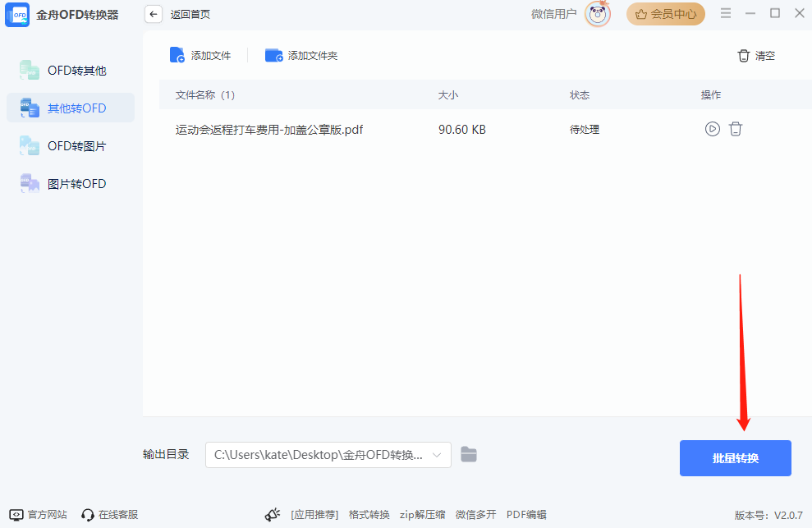This screenshot has height=528, width=812.
Task: Click 添加文件夹 to add a folder
Action: coord(301,56)
